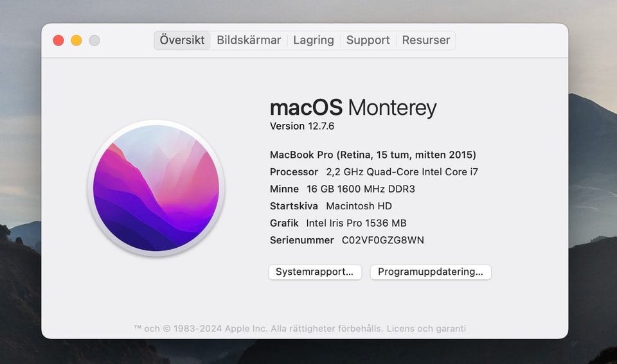Image resolution: width=617 pixels, height=364 pixels.
Task: Click the Grafik label
Action: pos(284,223)
